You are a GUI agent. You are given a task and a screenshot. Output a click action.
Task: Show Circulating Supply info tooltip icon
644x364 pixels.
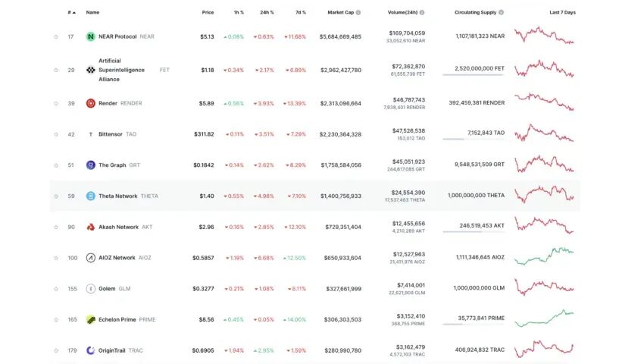coord(502,13)
